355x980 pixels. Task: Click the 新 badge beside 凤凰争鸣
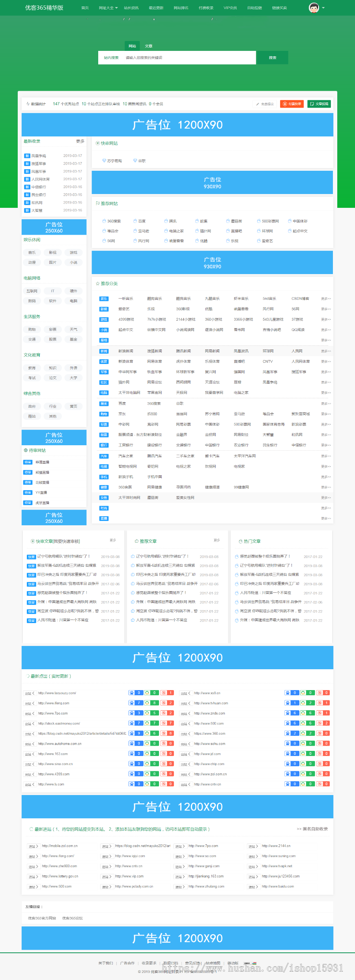coord(27,156)
